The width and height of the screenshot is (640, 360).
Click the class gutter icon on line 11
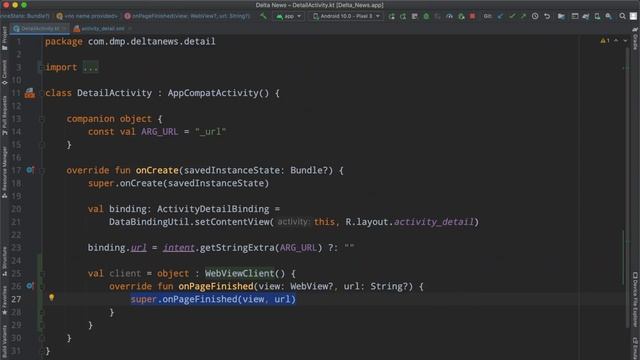tap(30, 93)
